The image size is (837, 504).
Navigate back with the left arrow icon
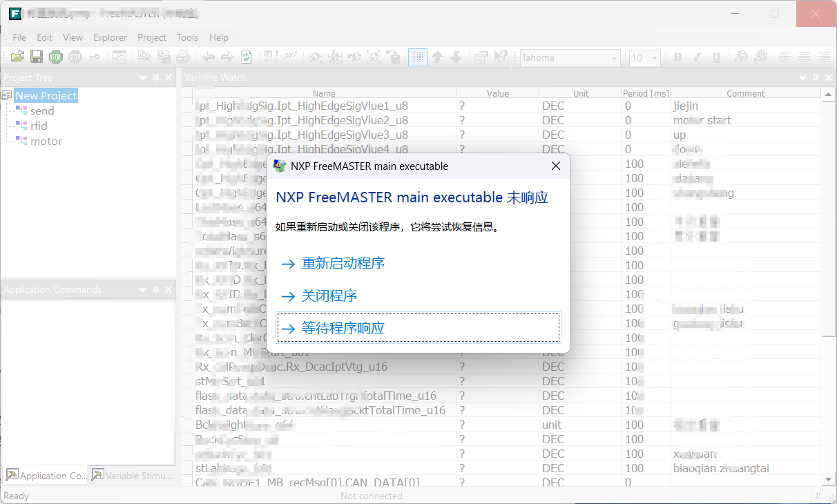[x=208, y=57]
